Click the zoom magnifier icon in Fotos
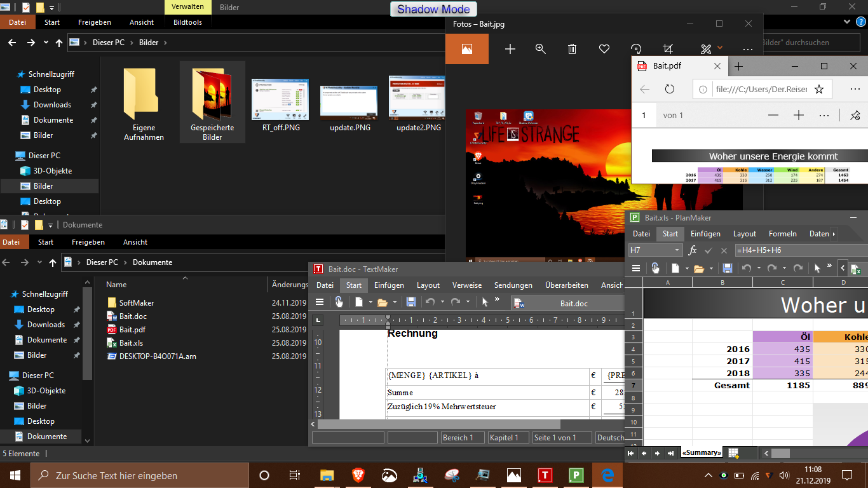This screenshot has width=868, height=488. (x=541, y=49)
